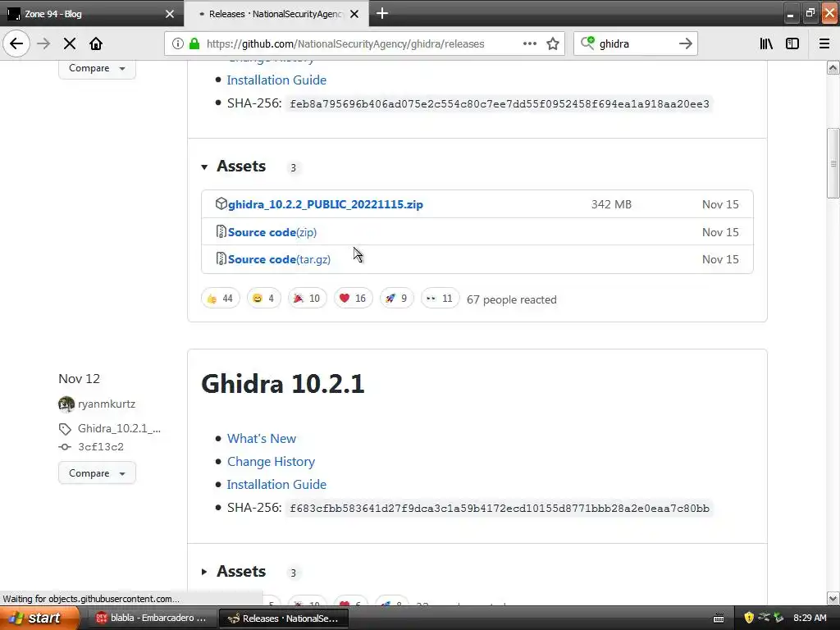Image resolution: width=840 pixels, height=630 pixels.
Task: Open the upper Compare dropdown
Action: coord(97,69)
